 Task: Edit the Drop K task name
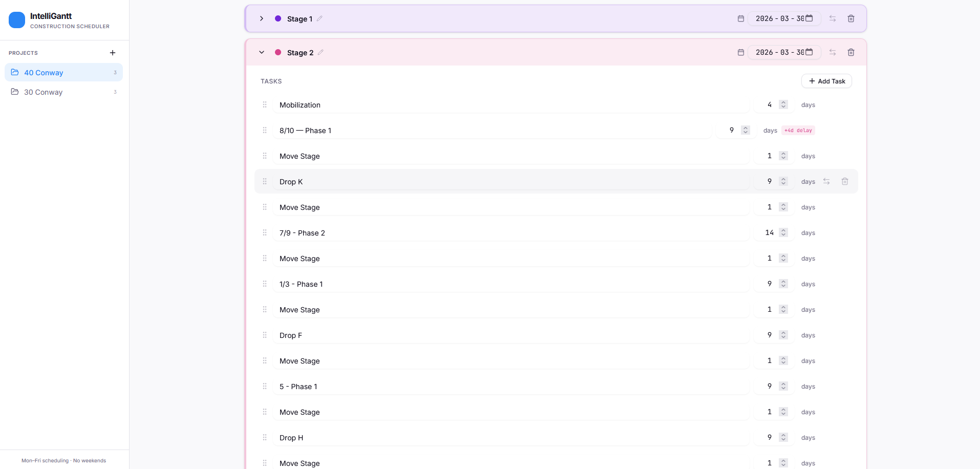pyautogui.click(x=511, y=181)
